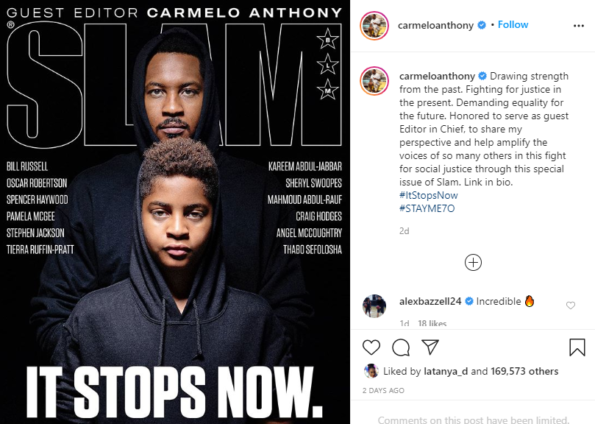This screenshot has width=595, height=424.
Task: Click carmeloanthony avatar beside caption
Action: pyautogui.click(x=374, y=81)
